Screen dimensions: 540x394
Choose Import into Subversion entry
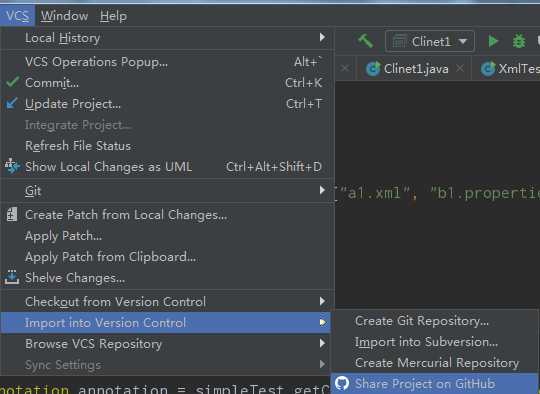coord(426,342)
